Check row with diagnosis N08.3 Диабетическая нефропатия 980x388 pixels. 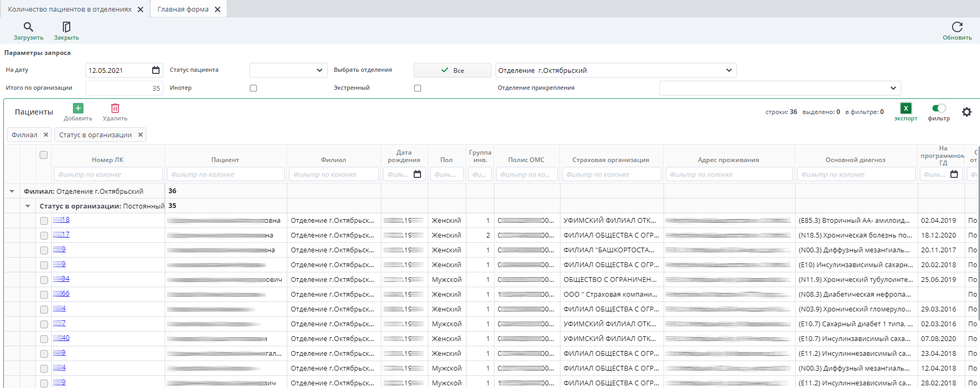point(44,295)
